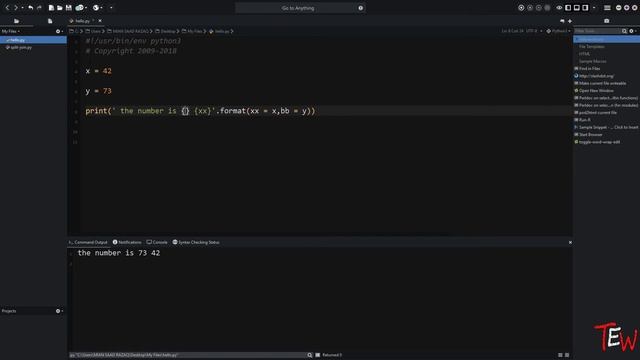Screen dimensions: 640x360
Task: Click the My Files breadcrumb folder
Action: pos(193,31)
